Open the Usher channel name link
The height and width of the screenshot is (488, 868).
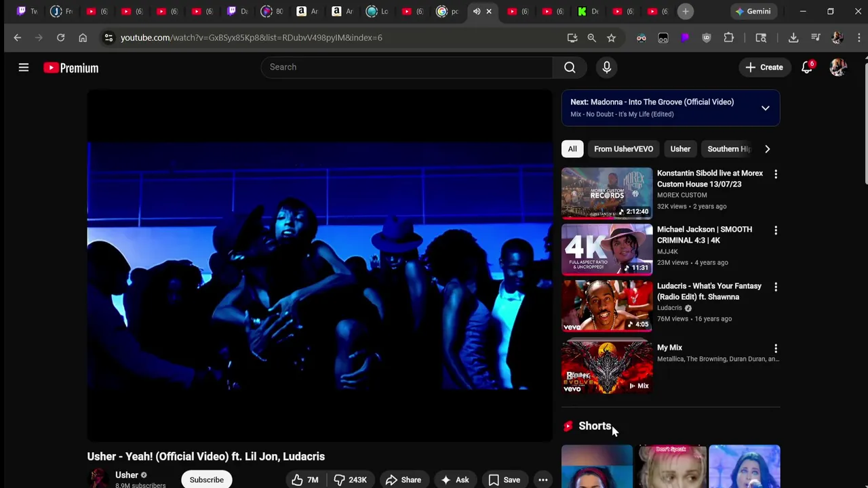127,475
